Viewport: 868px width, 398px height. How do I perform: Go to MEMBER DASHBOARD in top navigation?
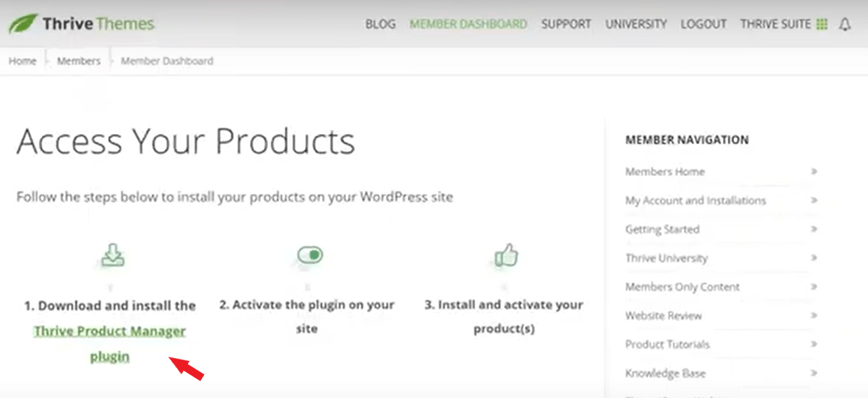tap(468, 24)
